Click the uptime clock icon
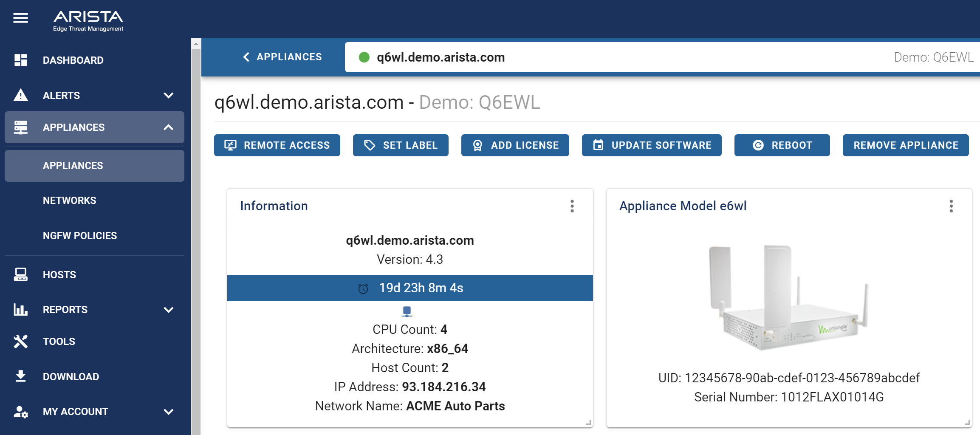The image size is (980, 435). click(x=363, y=288)
